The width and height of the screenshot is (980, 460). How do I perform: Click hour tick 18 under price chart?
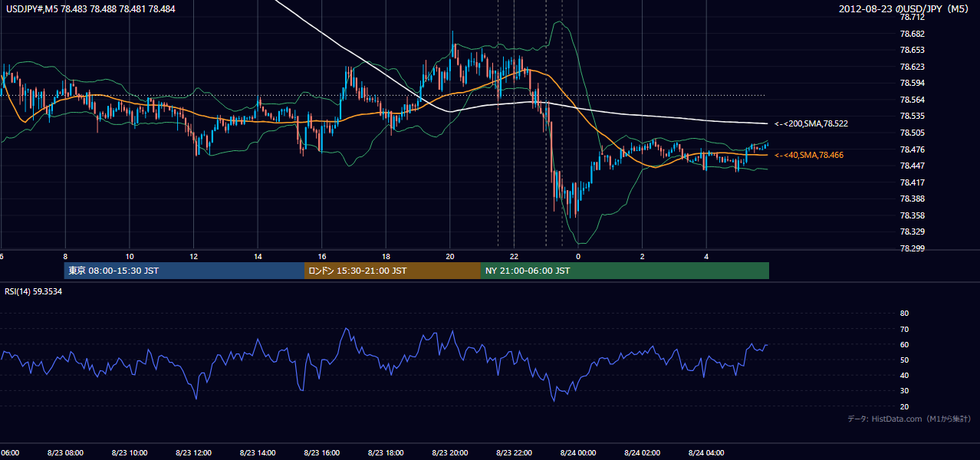pos(386,257)
